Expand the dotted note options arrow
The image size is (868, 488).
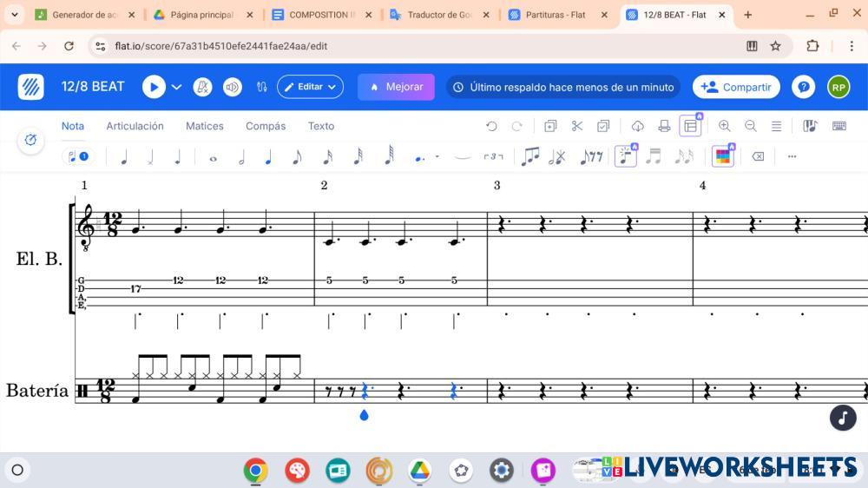[x=437, y=157]
